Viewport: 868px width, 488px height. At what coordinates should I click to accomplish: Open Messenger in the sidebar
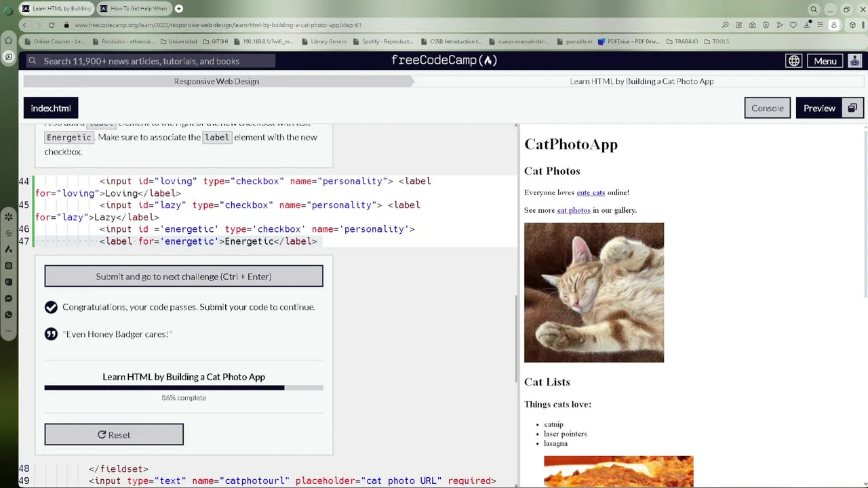pos(8,298)
